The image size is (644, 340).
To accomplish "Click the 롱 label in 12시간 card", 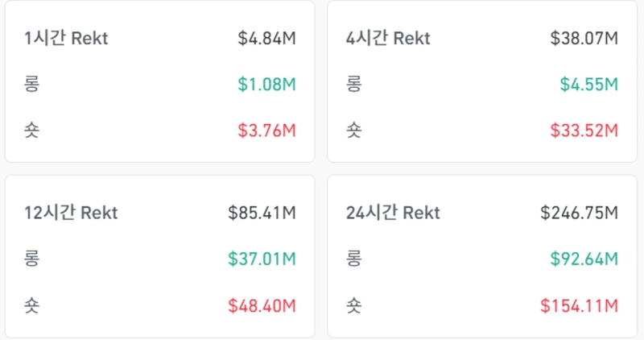I will [32, 259].
